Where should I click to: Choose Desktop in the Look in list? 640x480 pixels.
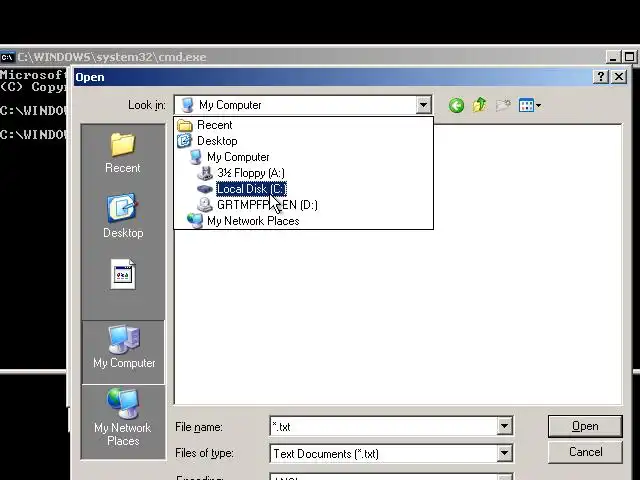217,141
